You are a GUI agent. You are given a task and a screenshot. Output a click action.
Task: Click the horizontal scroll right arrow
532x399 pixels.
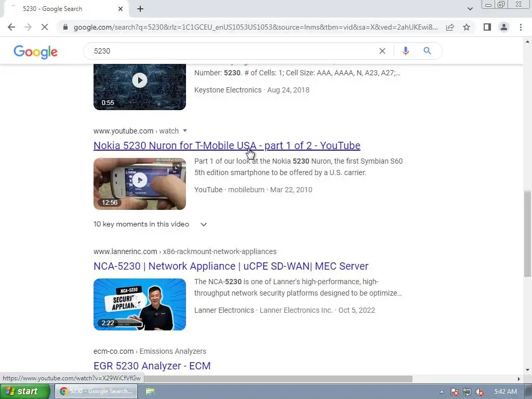519,379
